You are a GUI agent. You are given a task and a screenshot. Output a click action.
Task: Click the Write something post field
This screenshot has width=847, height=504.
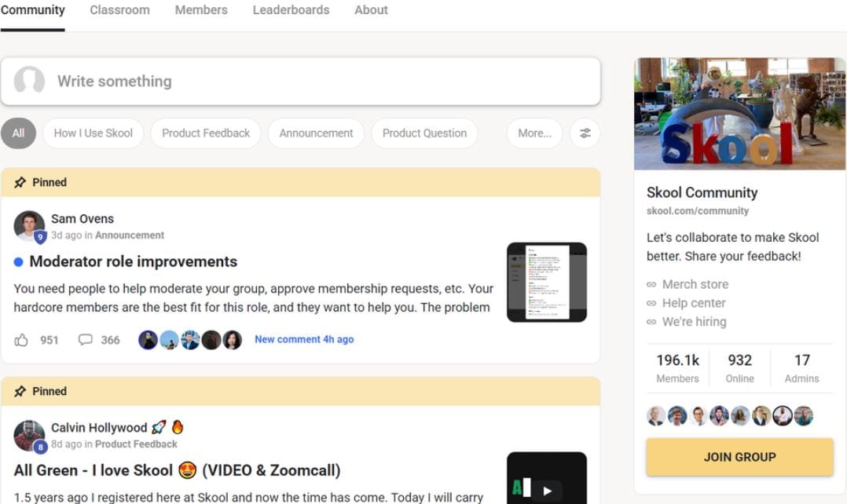300,81
